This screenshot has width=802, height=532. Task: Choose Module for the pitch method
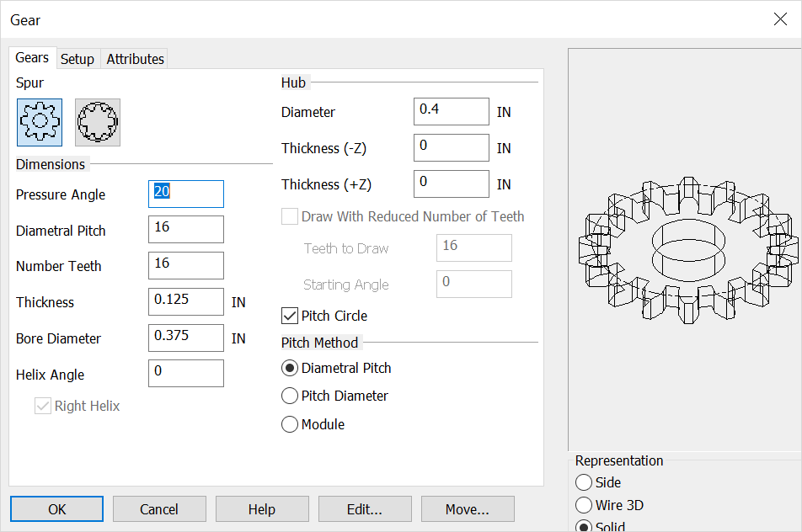pos(289,424)
